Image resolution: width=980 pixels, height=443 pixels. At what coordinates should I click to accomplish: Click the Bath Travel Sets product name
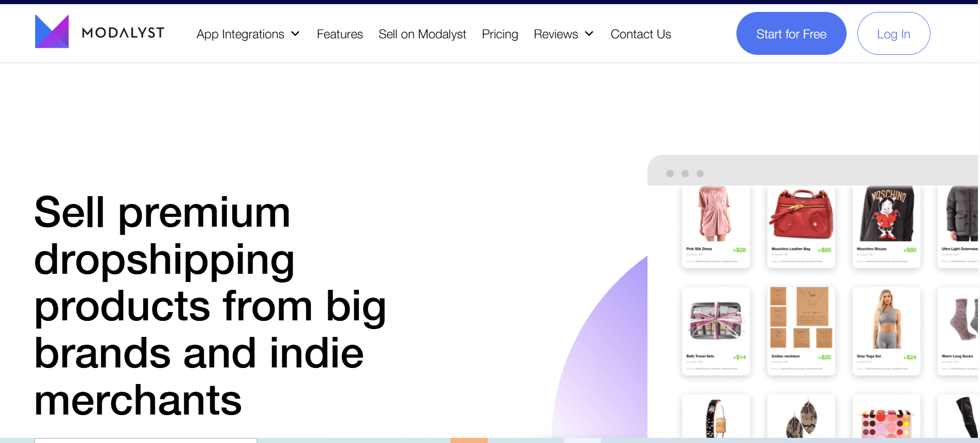point(700,356)
